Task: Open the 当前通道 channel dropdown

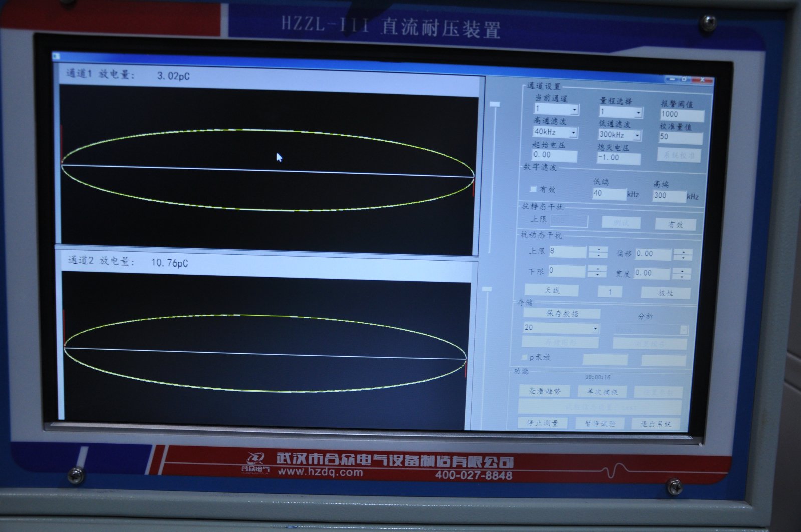Action: tap(574, 110)
